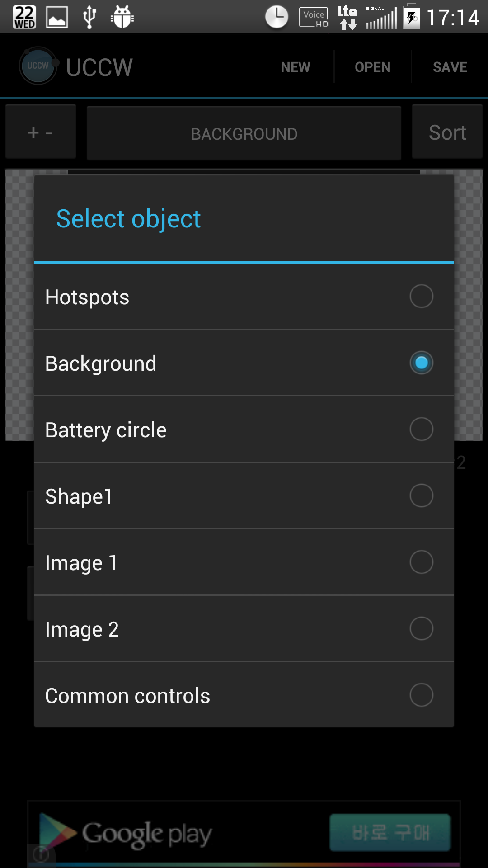Tap the teal Korean purchase button

390,833
